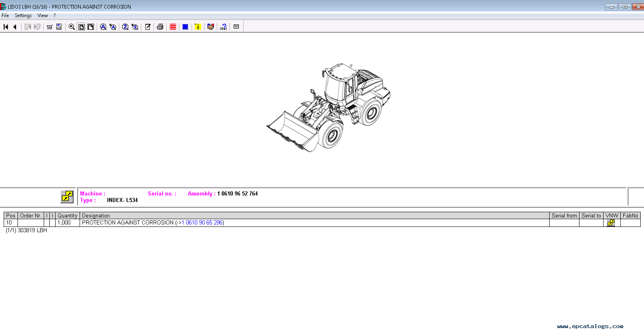The width and height of the screenshot is (644, 333).
Task: Switch to full page view icon
Action: pos(81,27)
